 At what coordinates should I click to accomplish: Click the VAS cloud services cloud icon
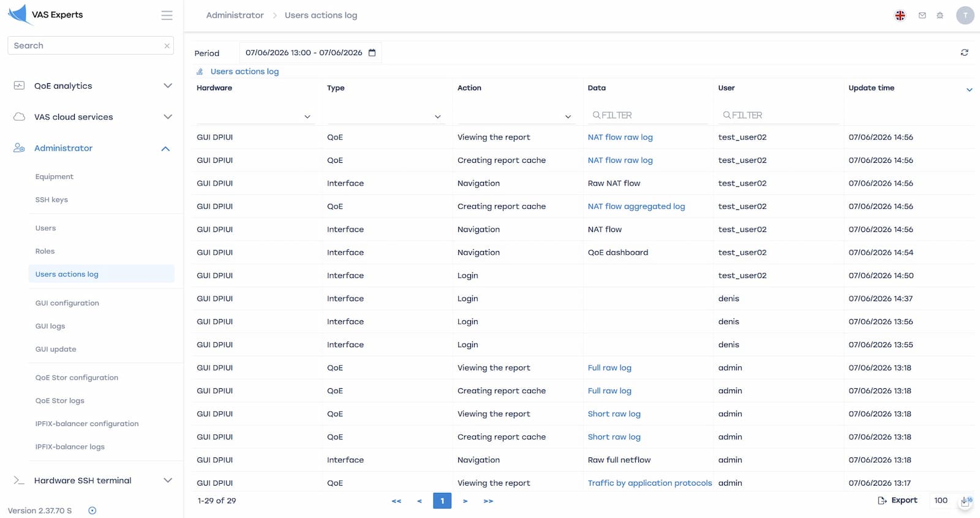(19, 117)
